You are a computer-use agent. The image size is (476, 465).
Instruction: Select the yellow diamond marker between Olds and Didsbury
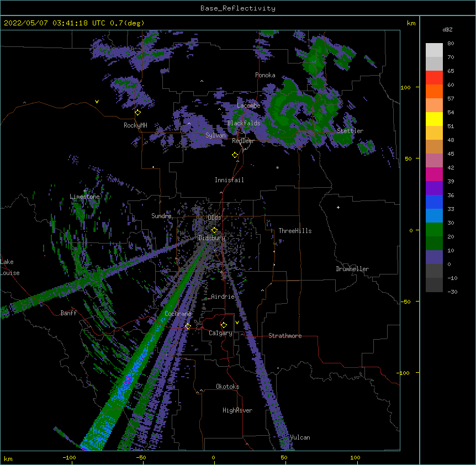(x=214, y=230)
